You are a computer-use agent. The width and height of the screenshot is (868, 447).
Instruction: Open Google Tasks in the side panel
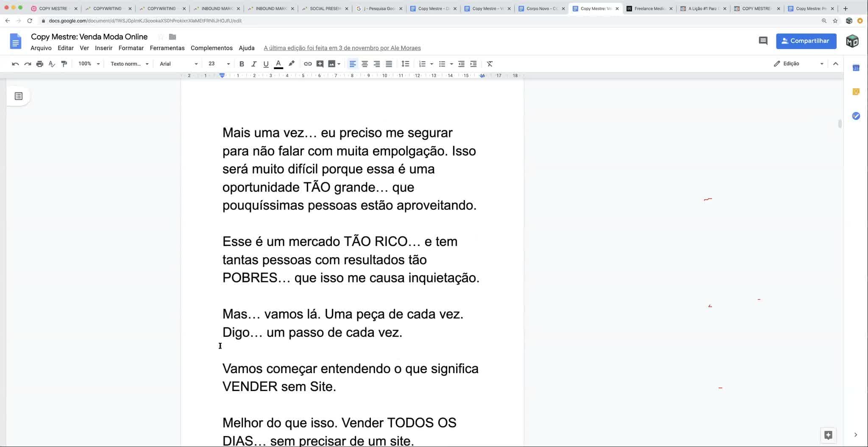click(856, 116)
